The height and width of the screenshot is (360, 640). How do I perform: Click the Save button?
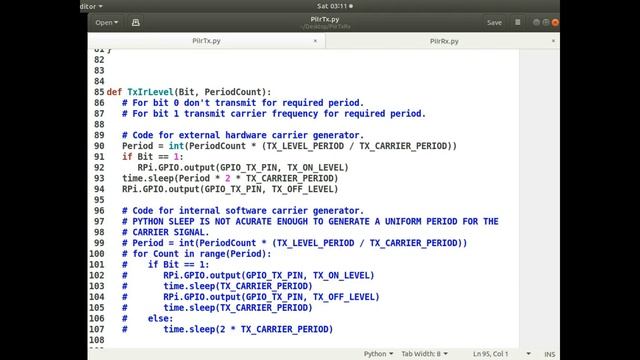(494, 23)
